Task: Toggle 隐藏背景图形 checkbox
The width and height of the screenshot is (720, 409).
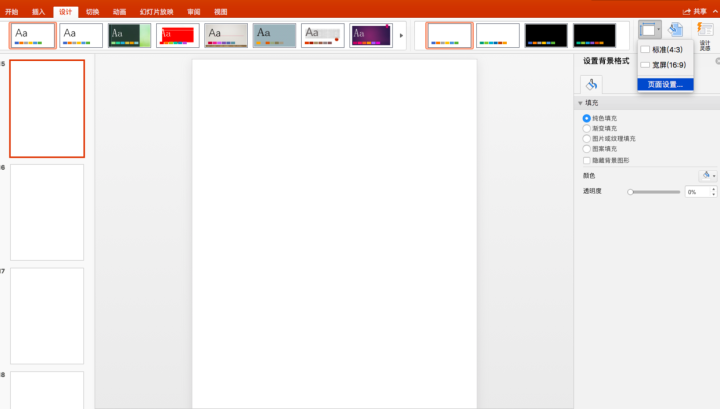Action: click(586, 160)
